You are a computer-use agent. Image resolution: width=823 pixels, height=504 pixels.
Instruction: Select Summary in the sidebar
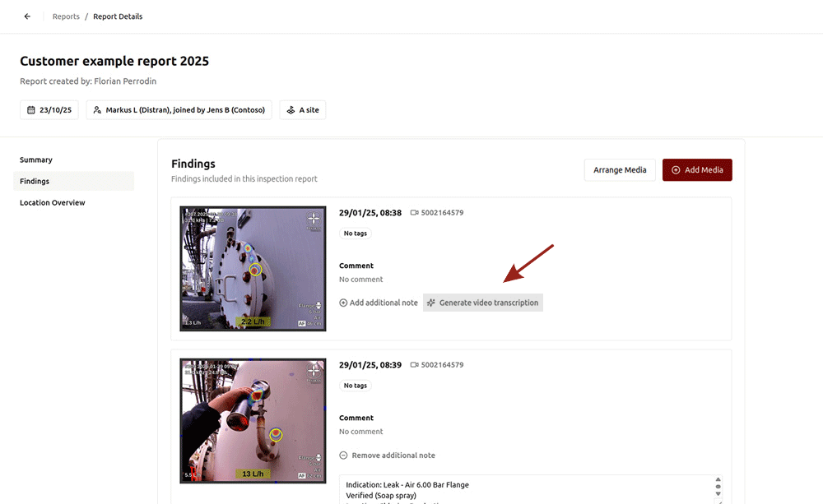(36, 160)
